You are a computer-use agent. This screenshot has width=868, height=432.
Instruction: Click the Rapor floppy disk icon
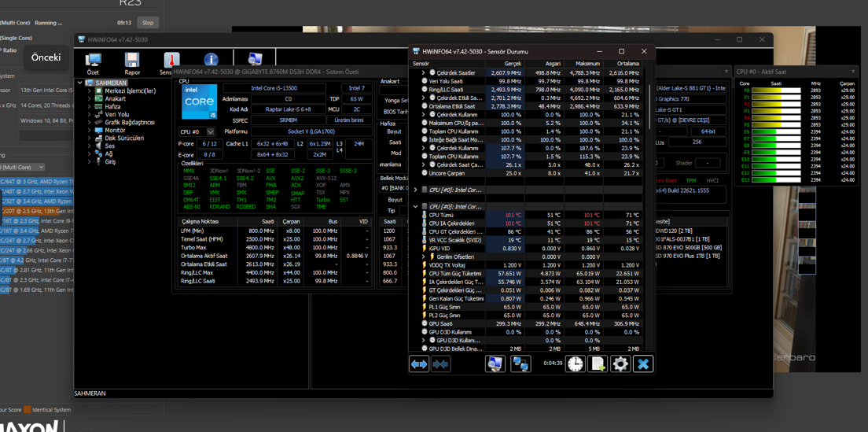tap(132, 61)
